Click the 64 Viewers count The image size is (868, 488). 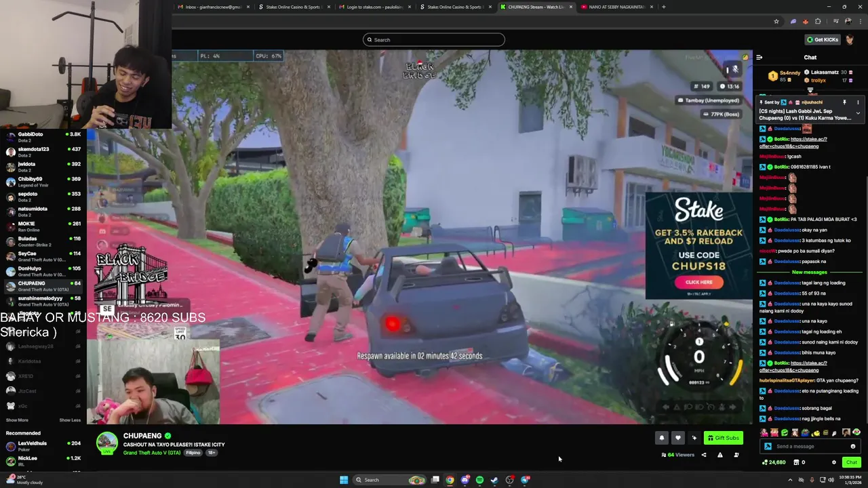coord(678,455)
